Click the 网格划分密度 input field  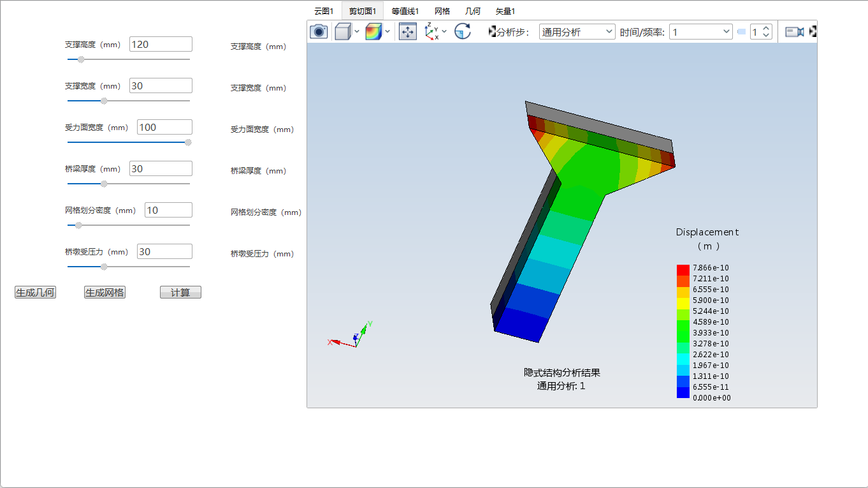[x=168, y=210]
